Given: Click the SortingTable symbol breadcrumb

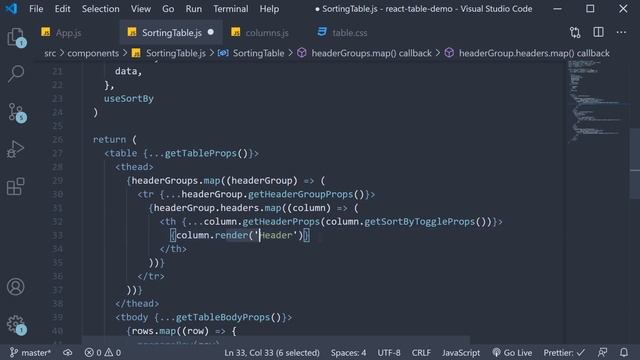Looking at the screenshot, I should pyautogui.click(x=258, y=53).
